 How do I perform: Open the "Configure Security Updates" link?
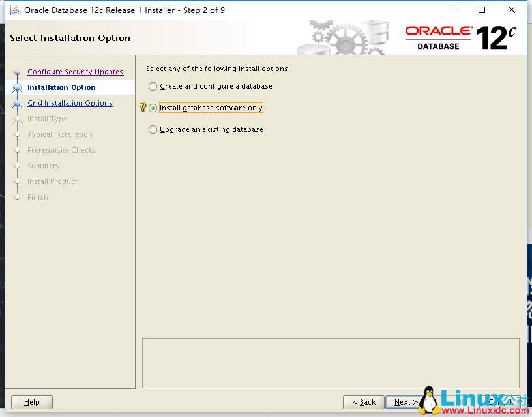75,71
